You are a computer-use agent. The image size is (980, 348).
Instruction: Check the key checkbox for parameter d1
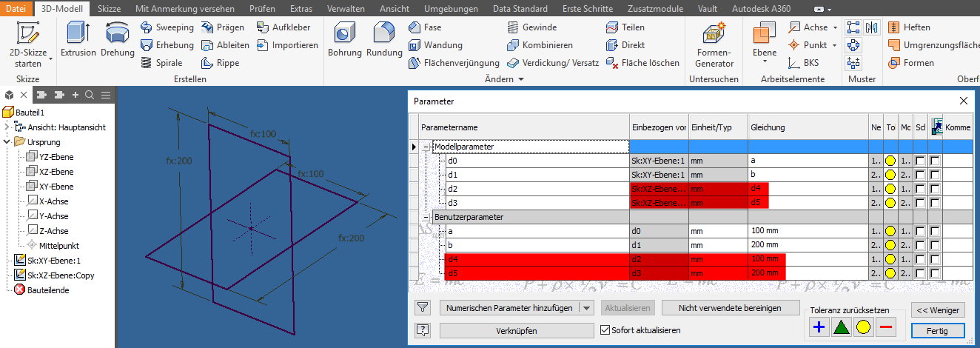(x=919, y=175)
